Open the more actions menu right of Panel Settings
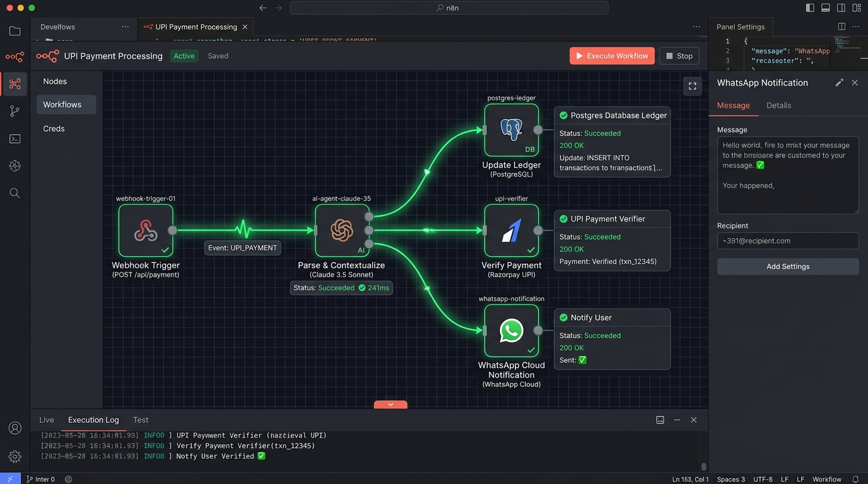Image resolution: width=868 pixels, height=484 pixels. coord(856,27)
